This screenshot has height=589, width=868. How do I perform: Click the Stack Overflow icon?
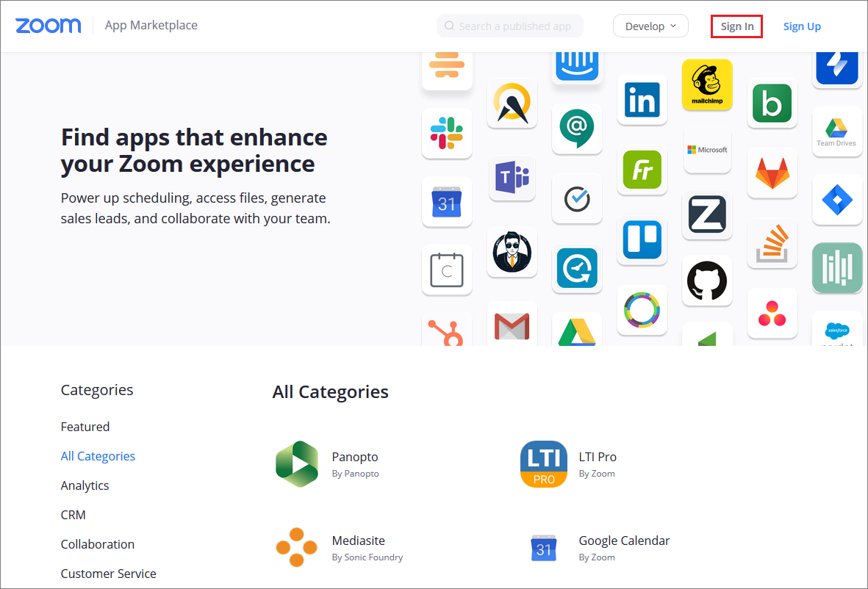coord(772,243)
